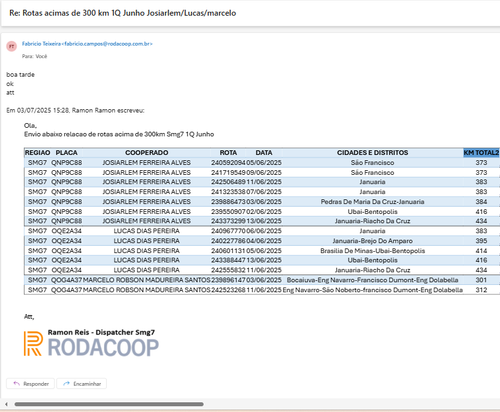Screen dimensions: 500x412
Task: Click Bocaiuva-Eng Navarro-Francisco Dumont cell
Action: [x=372, y=280]
